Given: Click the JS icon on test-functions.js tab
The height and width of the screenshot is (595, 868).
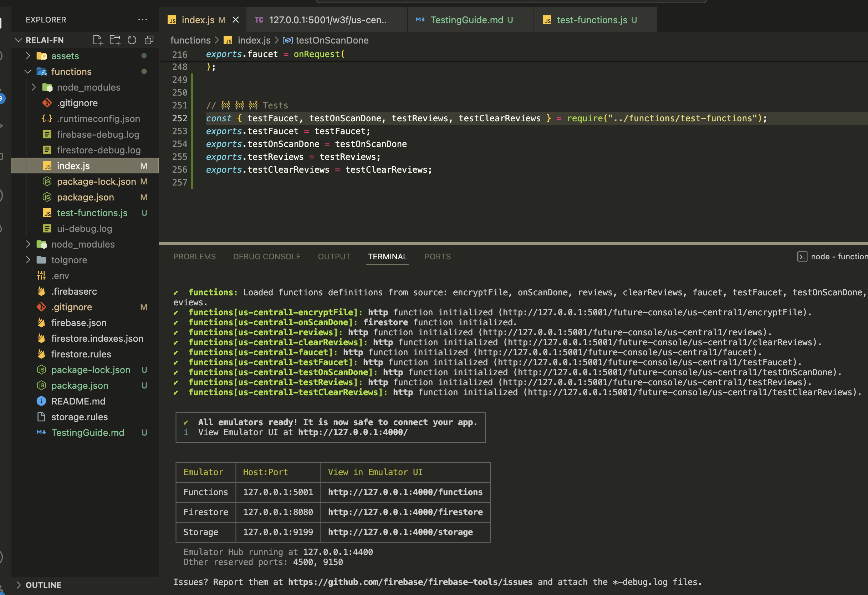Looking at the screenshot, I should point(547,20).
